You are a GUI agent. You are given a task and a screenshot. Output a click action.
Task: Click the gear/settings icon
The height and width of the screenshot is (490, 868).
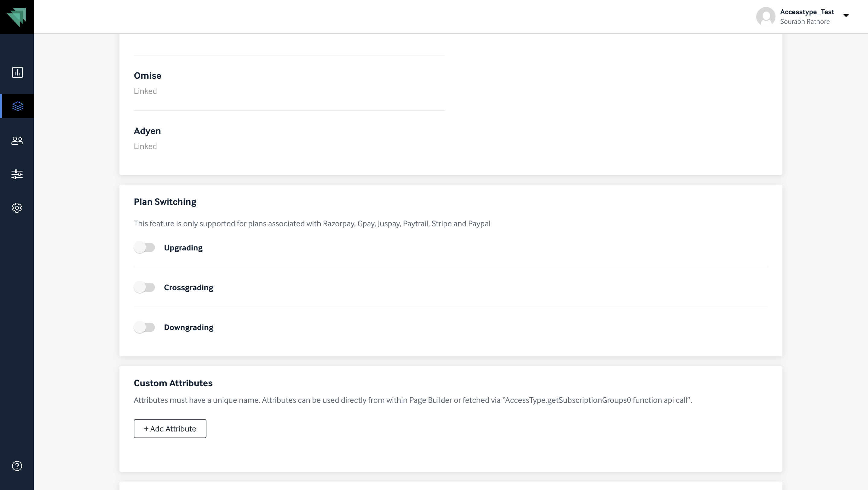(x=17, y=208)
